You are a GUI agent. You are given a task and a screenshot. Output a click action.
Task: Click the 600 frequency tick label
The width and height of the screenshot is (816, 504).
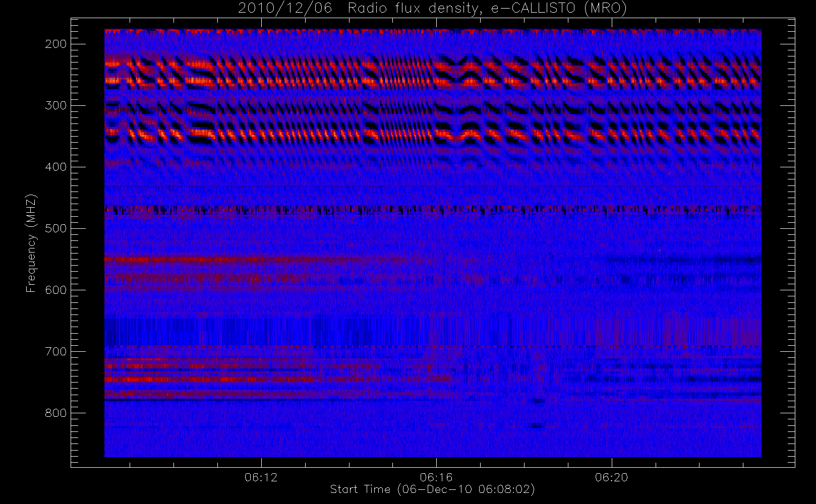(56, 290)
